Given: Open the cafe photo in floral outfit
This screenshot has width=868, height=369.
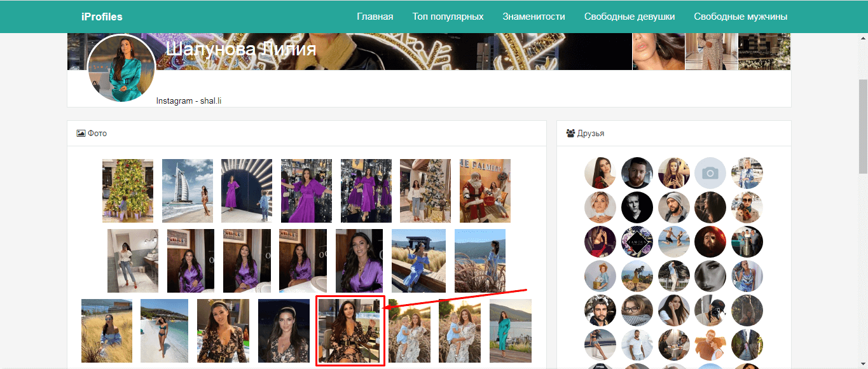Looking at the screenshot, I should 349,331.
